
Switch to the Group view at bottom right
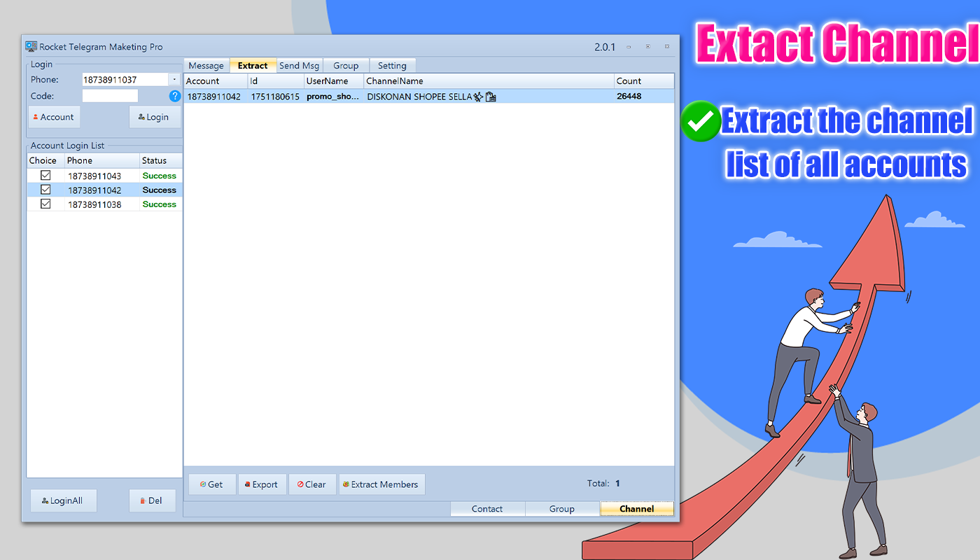(563, 508)
